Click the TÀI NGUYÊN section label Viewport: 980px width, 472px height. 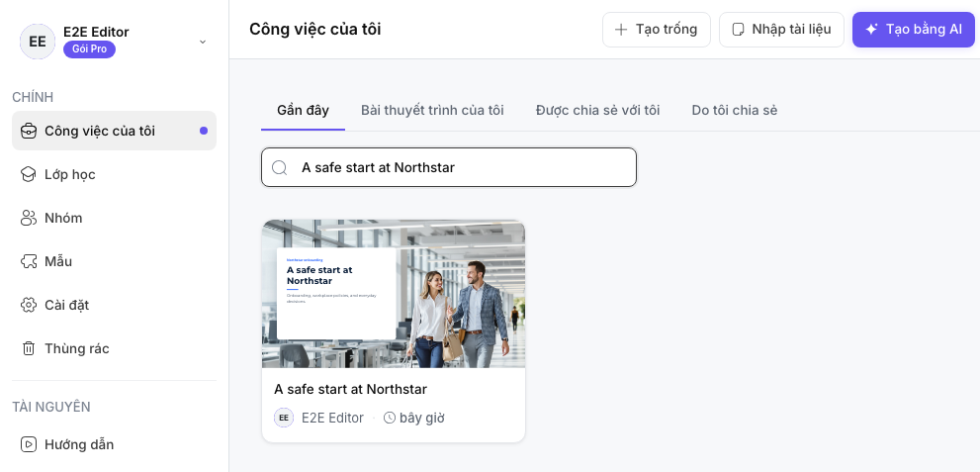[x=51, y=407]
